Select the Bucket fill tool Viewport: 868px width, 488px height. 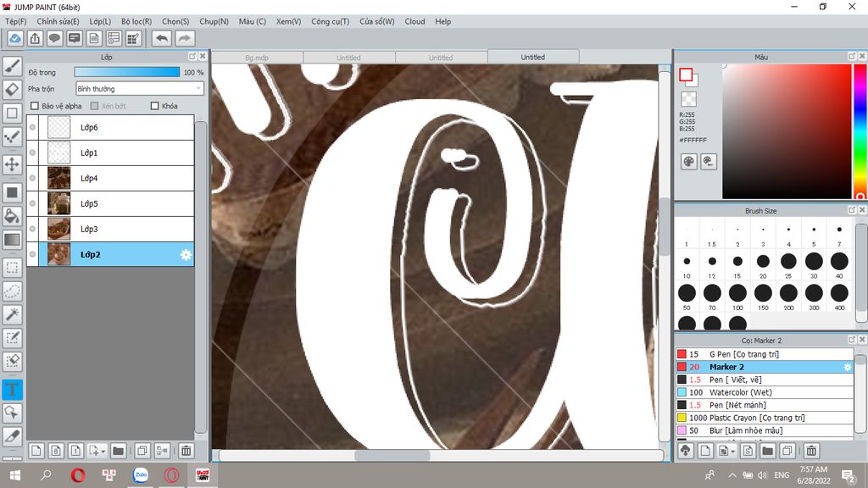coord(12,216)
